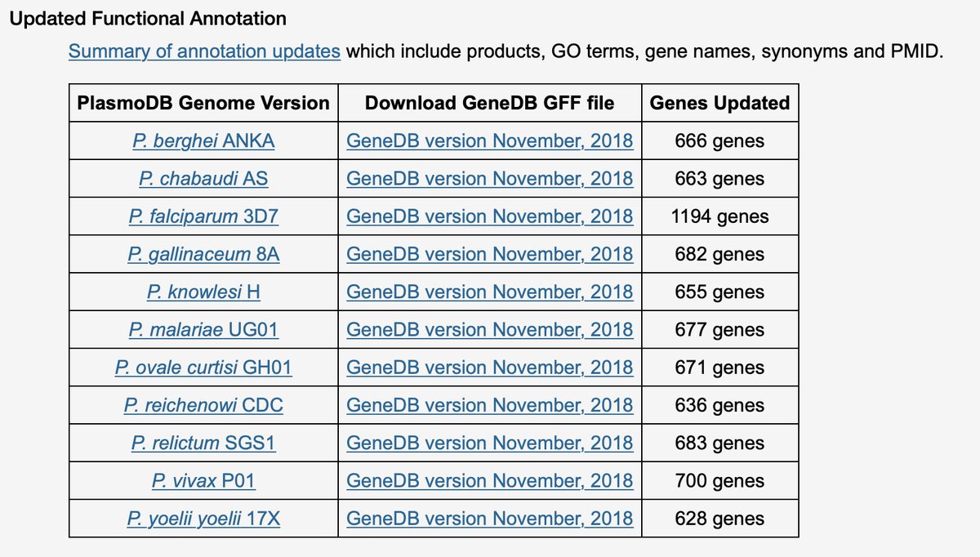Download the GFF file for P. relictum SGS1

[490, 443]
